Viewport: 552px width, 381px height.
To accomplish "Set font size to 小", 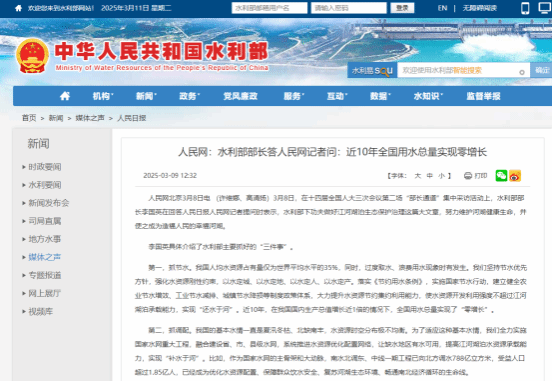I will [x=441, y=175].
